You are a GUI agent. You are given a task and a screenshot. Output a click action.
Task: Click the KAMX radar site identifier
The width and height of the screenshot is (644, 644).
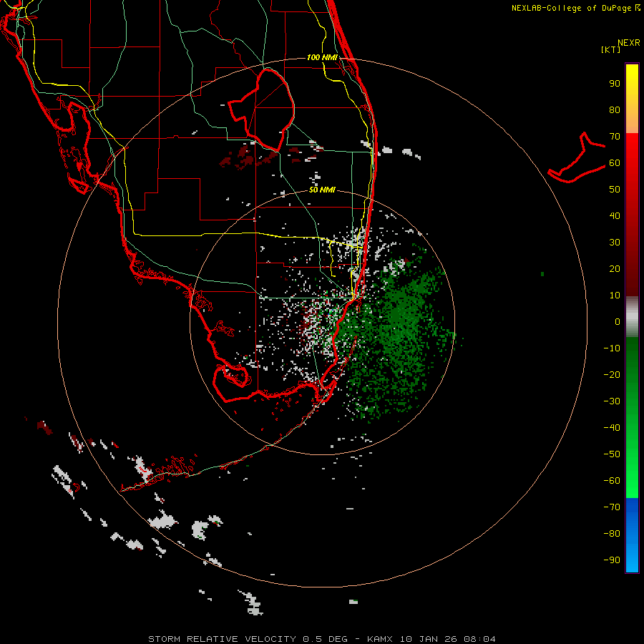(x=380, y=639)
